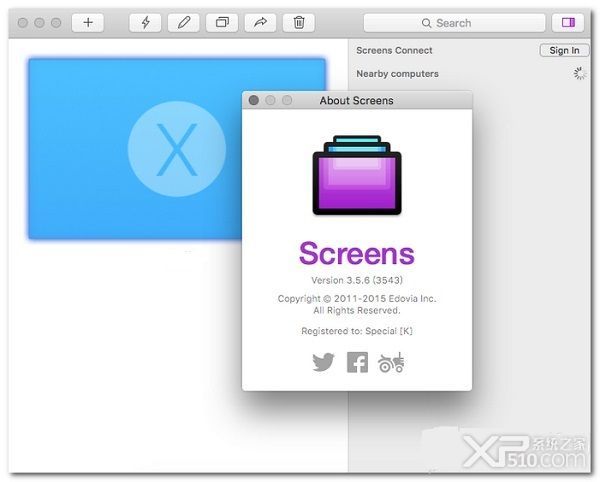Toggle the purple sidebar panel button
600x482 pixels.
tap(568, 23)
